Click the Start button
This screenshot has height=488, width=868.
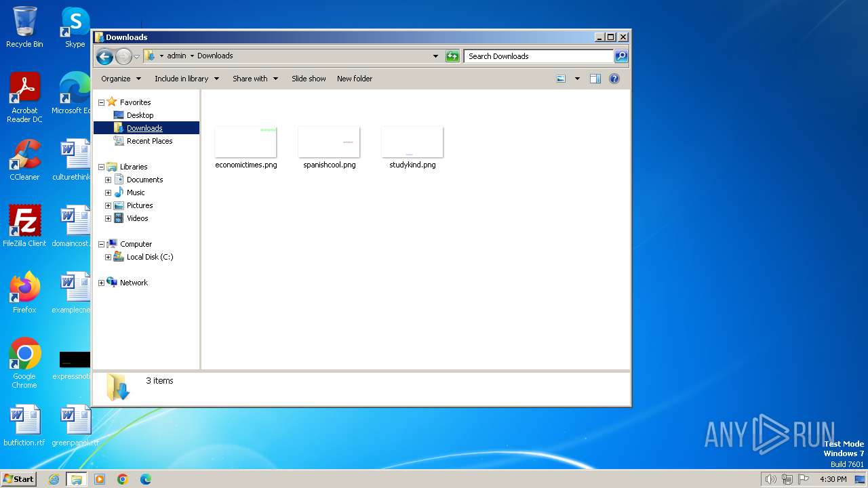point(19,479)
